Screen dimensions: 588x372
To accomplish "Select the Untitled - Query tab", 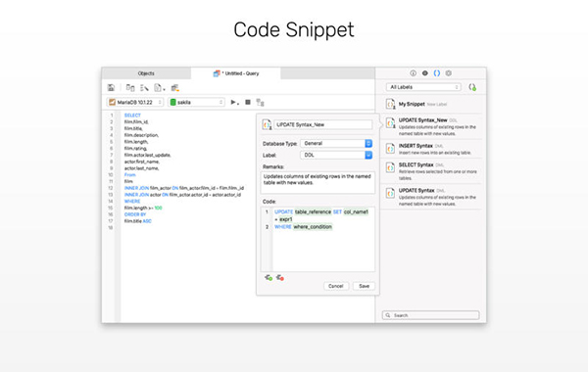I will coord(236,73).
